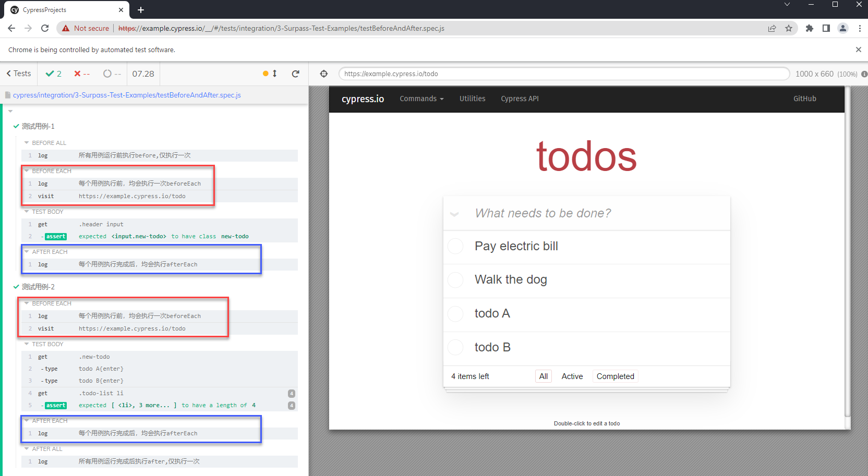The height and width of the screenshot is (476, 868).
Task: Open a new browser tab
Action: [141, 10]
